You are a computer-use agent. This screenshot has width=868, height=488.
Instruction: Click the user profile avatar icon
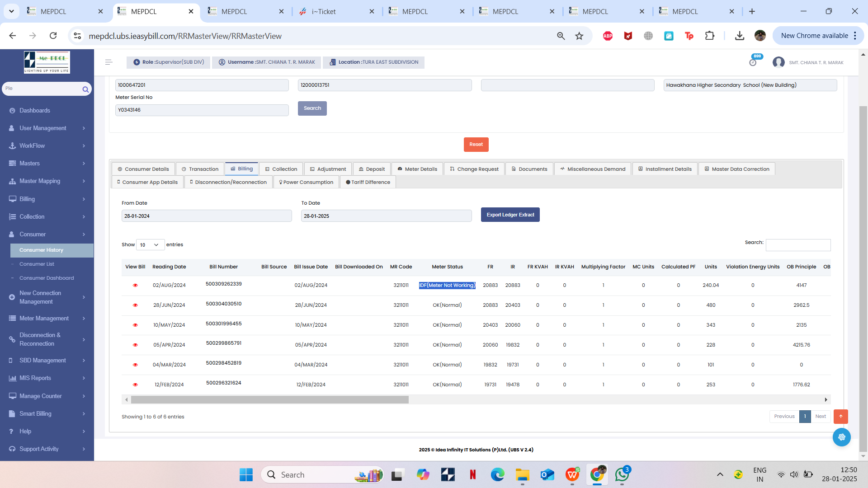point(778,62)
